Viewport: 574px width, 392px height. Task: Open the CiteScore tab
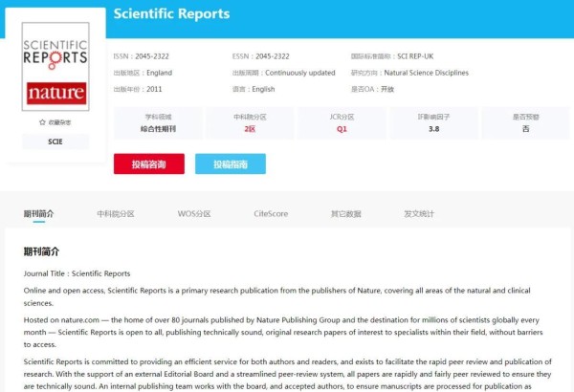point(271,214)
